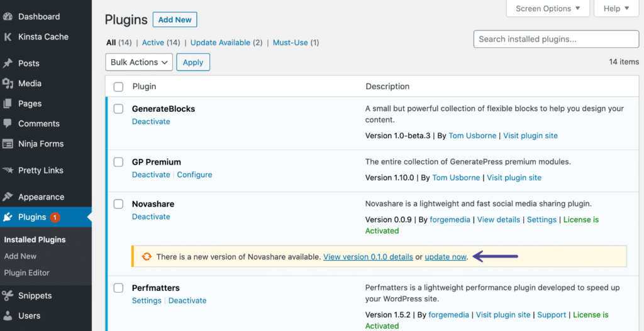Filter plugins by All
644x331 pixels.
pyautogui.click(x=111, y=43)
